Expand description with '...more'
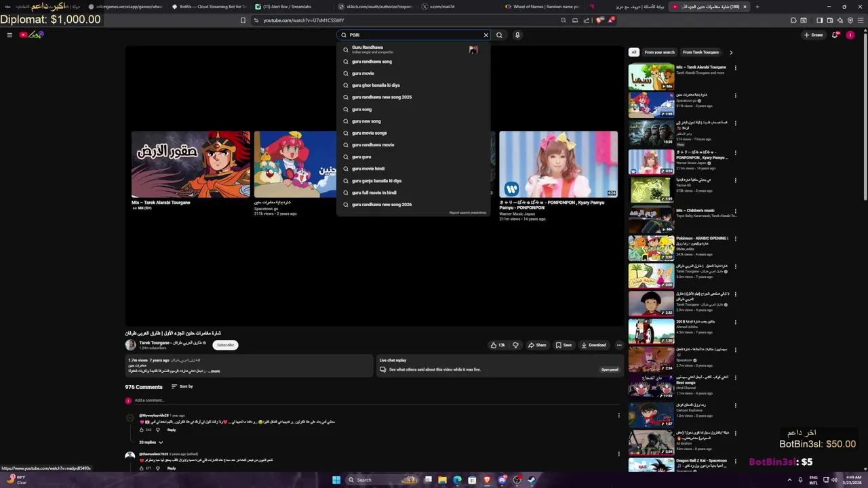The image size is (868, 488). coord(214,371)
